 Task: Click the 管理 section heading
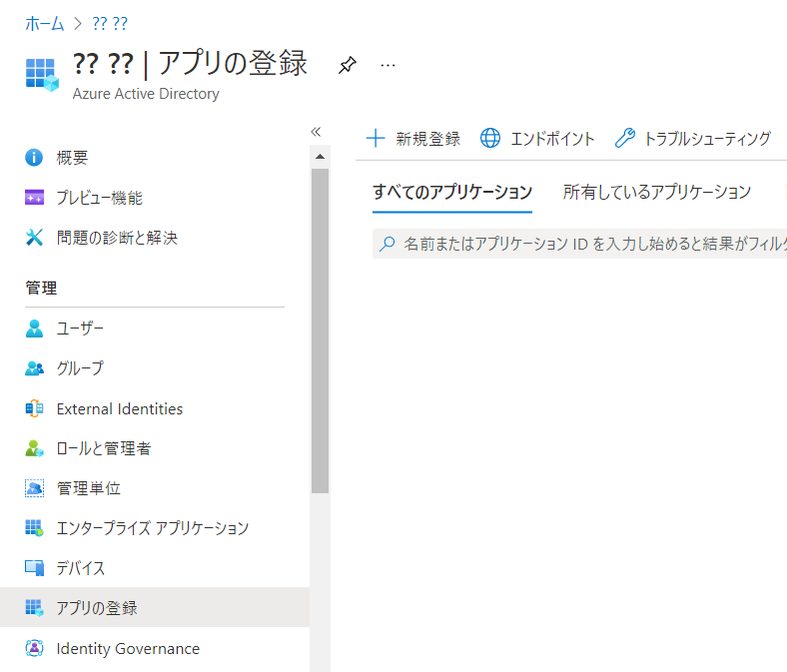[x=41, y=289]
